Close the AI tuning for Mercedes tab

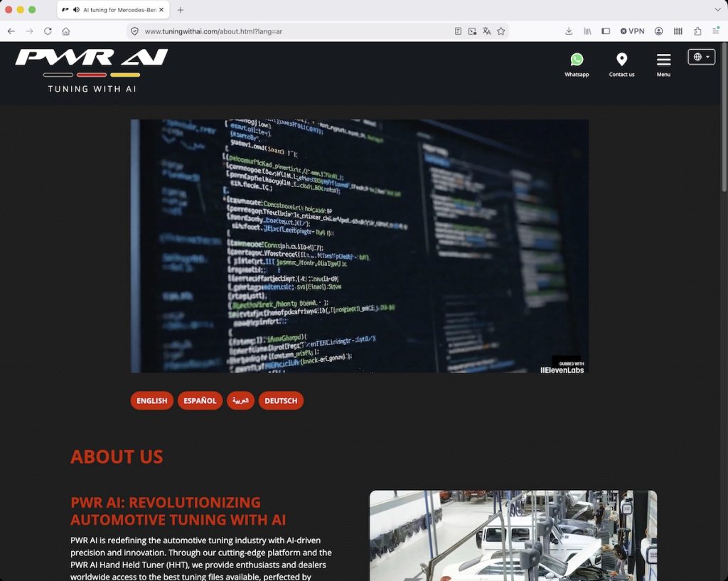161,10
